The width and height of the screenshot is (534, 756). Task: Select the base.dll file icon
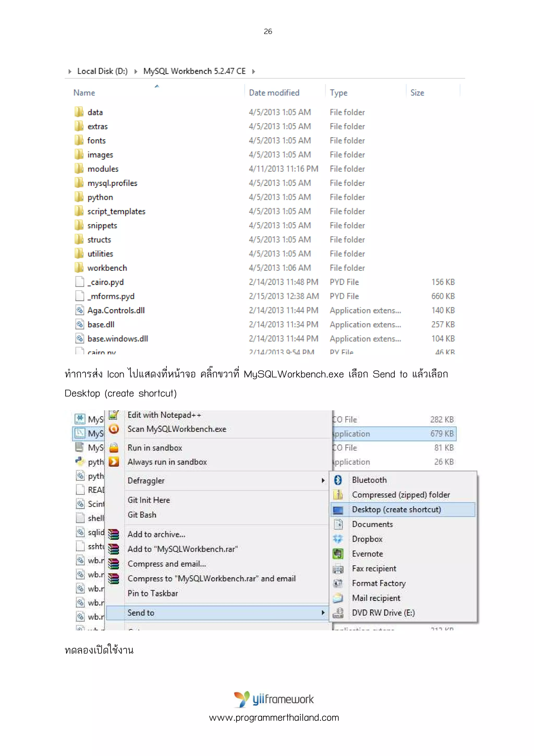point(80,324)
